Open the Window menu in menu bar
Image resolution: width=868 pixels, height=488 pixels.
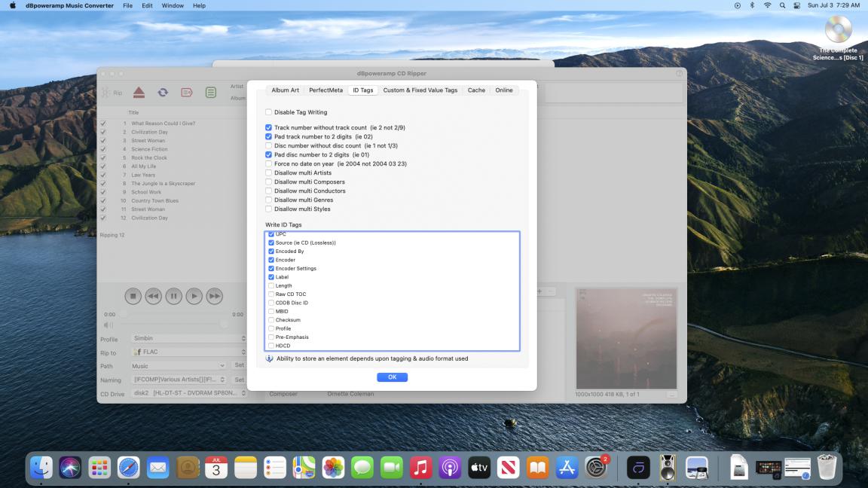tap(173, 5)
